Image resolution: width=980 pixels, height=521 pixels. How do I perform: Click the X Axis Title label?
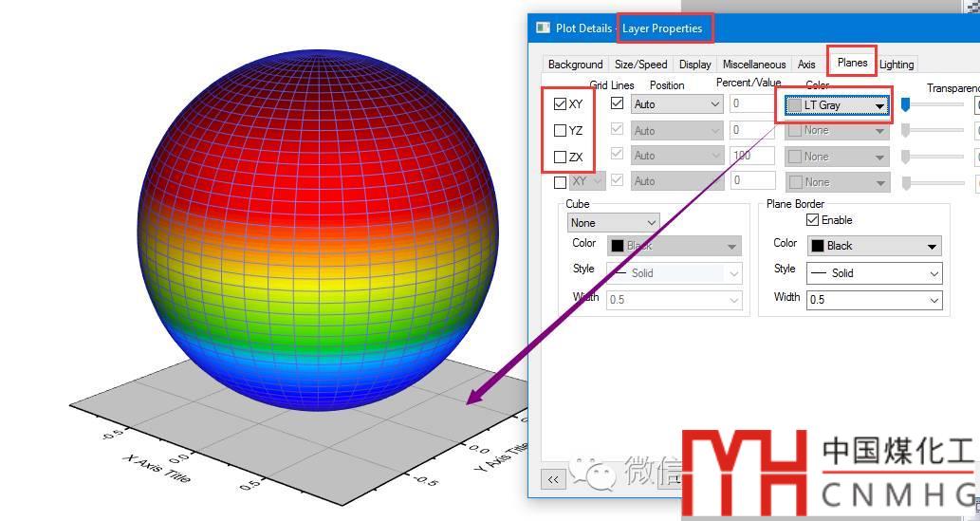pos(157,468)
